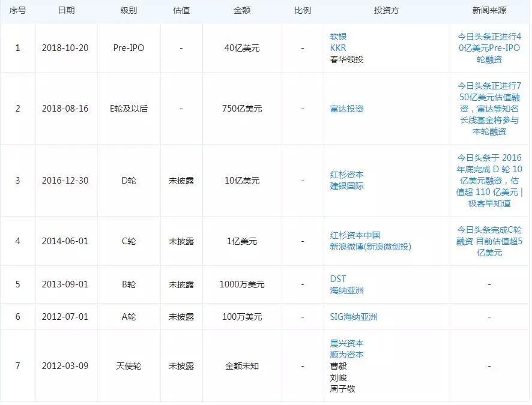Click the 金额 column header
Screen dimensions: 532x405
242,11
